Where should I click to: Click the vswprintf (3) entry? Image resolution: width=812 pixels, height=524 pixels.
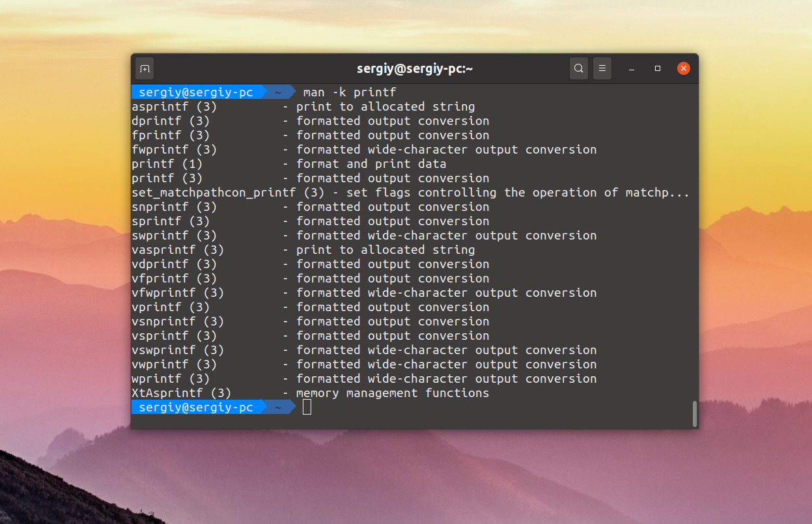tap(178, 350)
